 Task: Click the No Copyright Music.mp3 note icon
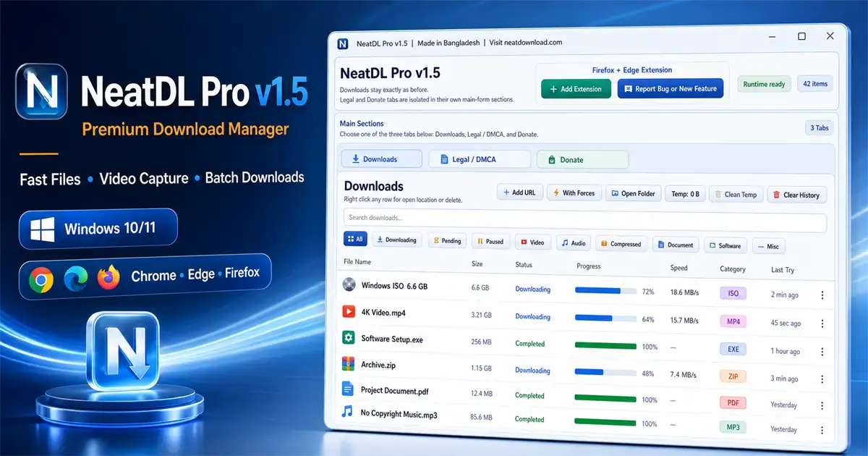(347, 412)
